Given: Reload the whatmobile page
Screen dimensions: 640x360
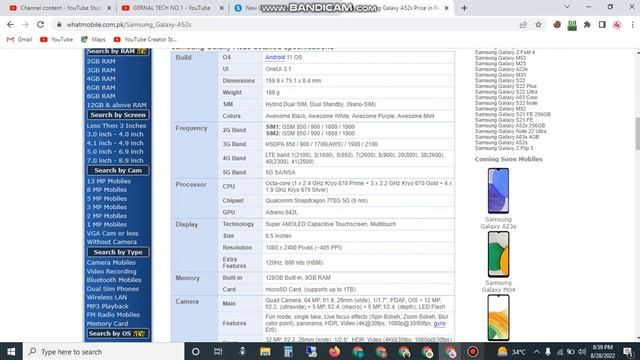Looking at the screenshot, I should 40,24.
